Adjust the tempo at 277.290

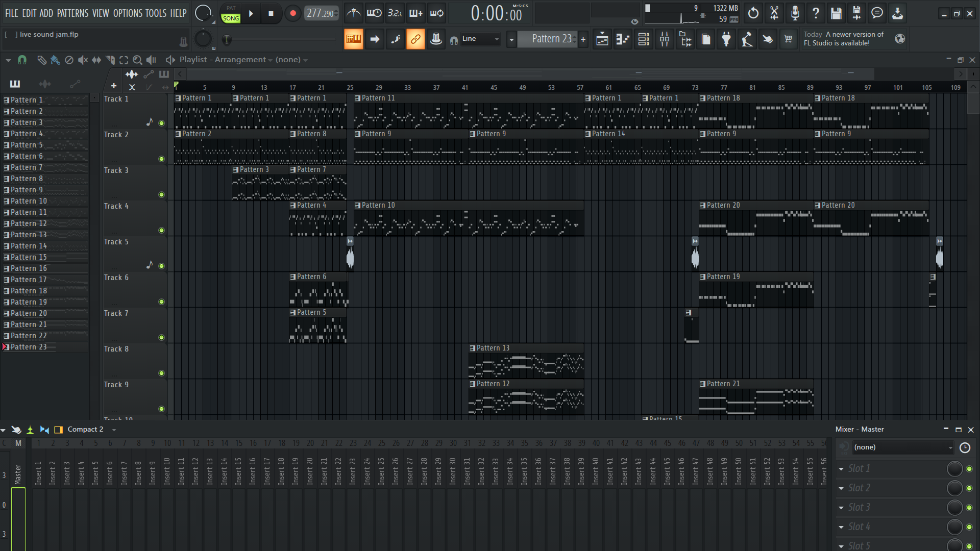[320, 13]
